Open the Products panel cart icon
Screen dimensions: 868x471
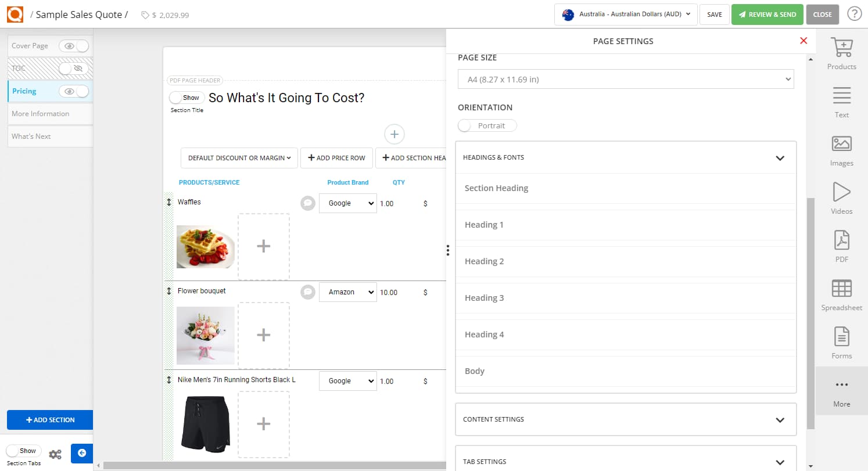pyautogui.click(x=841, y=48)
